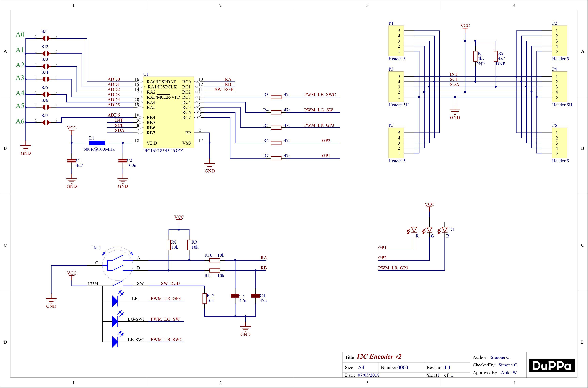
Task: Select the SJ3 solder jumper symbol
Action: click(46, 66)
